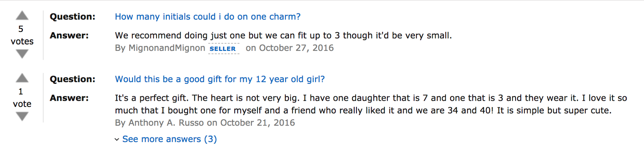The width and height of the screenshot is (644, 155).
Task: Open "How many initials could i do" question
Action: [x=208, y=17]
